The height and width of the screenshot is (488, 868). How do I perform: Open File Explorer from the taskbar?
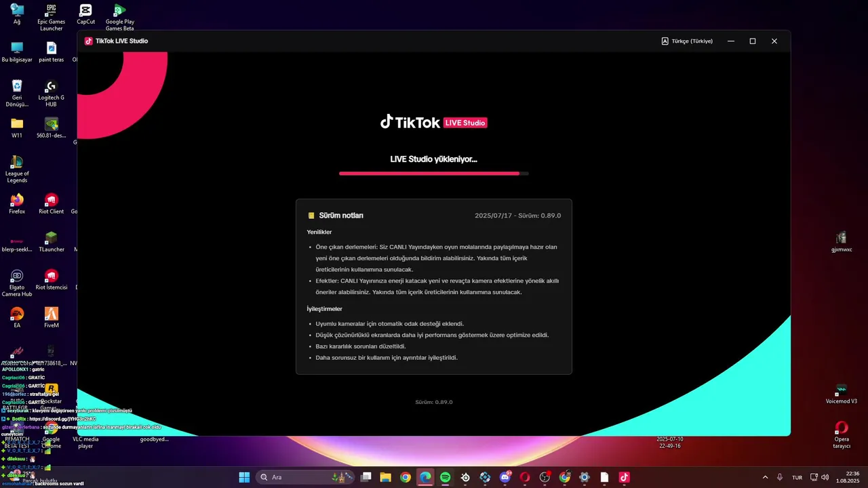click(385, 477)
